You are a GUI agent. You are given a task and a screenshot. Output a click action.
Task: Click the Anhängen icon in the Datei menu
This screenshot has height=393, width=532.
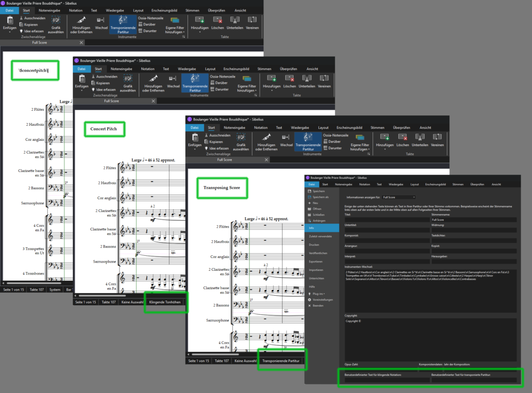(x=310, y=220)
